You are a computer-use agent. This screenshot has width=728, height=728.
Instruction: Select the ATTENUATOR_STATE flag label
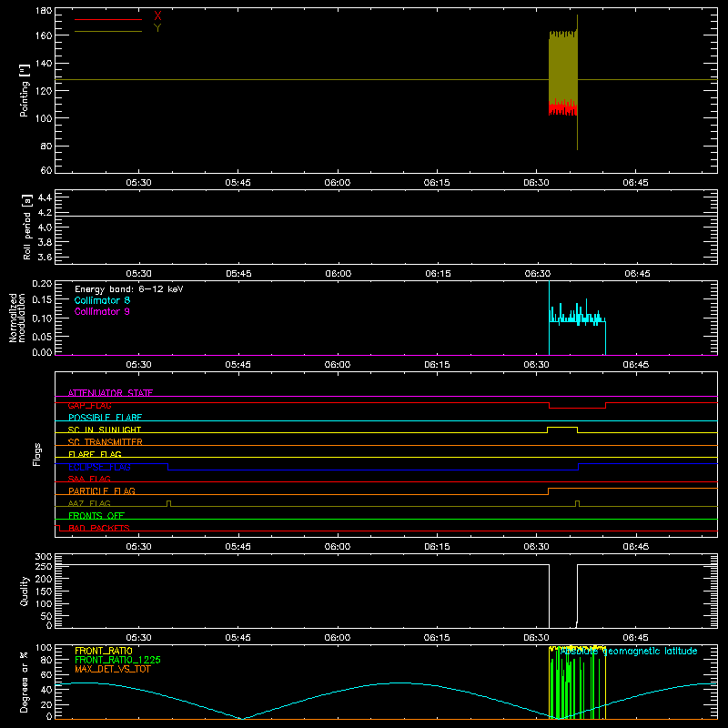click(x=110, y=393)
